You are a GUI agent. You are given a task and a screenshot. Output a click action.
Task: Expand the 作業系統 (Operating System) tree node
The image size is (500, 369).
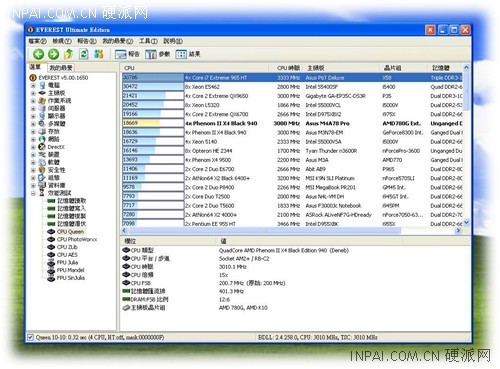pyautogui.click(x=33, y=101)
